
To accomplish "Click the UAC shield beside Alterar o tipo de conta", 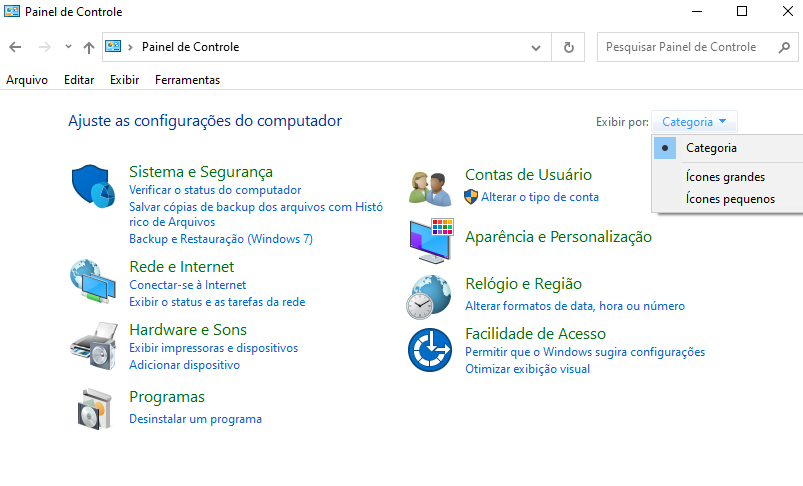I will (471, 197).
